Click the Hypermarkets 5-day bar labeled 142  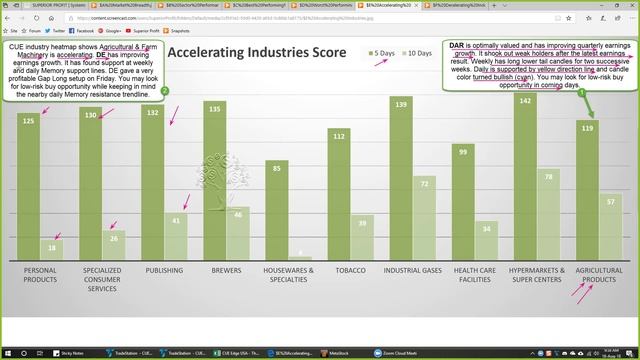tap(525, 176)
